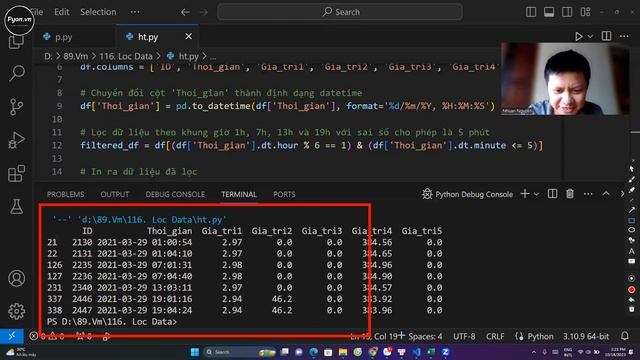Select interpreter 3.10.9 64-bit

coord(586,336)
